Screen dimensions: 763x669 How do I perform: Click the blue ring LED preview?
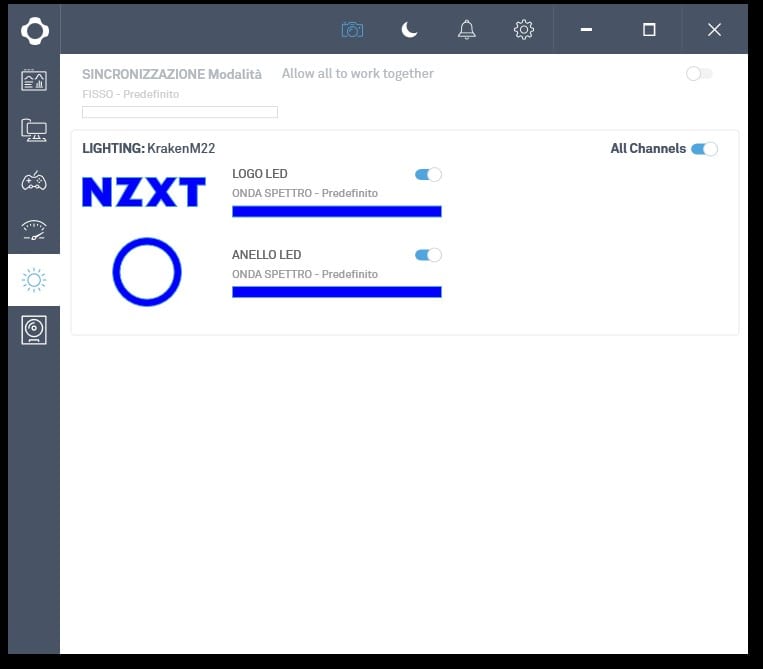[147, 272]
